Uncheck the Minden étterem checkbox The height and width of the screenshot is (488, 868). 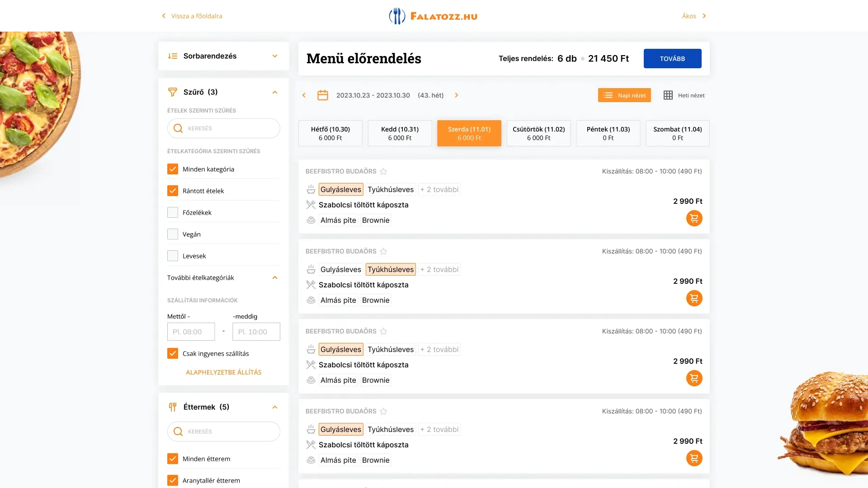pyautogui.click(x=173, y=459)
